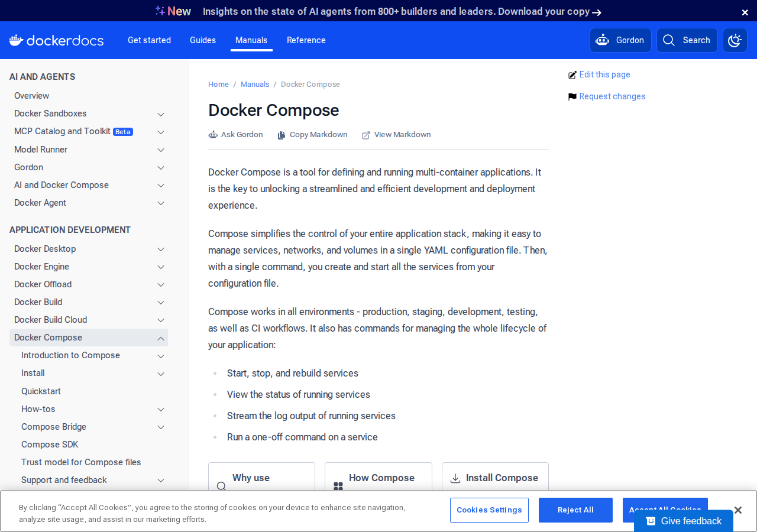757x532 pixels.
Task: Click the Request changes flag icon
Action: tap(572, 97)
